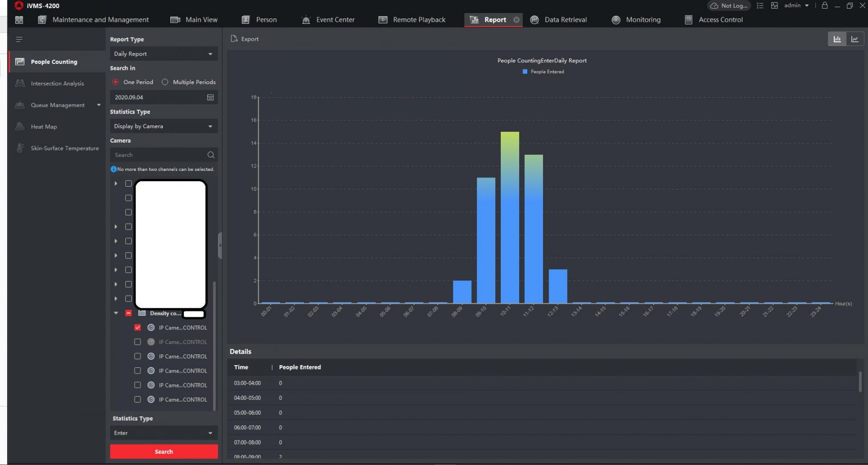This screenshot has width=868, height=465.
Task: Click the camera search magnifier icon
Action: coord(211,155)
